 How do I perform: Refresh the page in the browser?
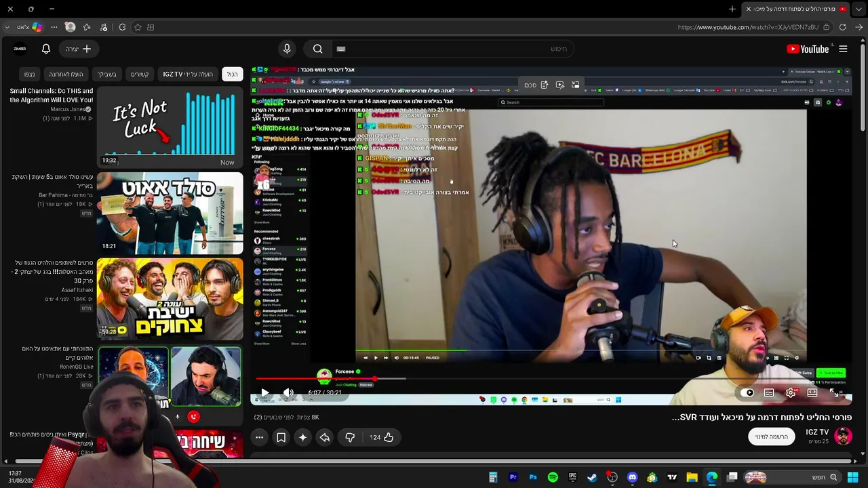click(843, 27)
